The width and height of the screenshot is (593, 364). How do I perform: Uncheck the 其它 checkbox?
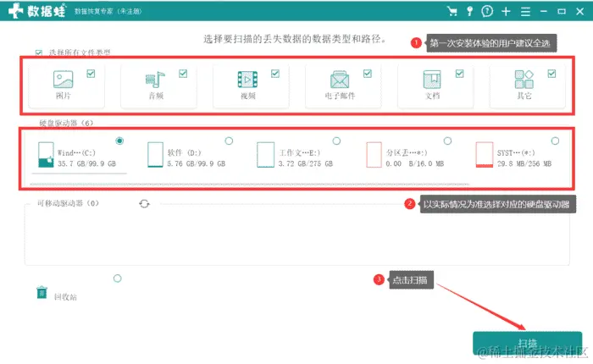[551, 74]
